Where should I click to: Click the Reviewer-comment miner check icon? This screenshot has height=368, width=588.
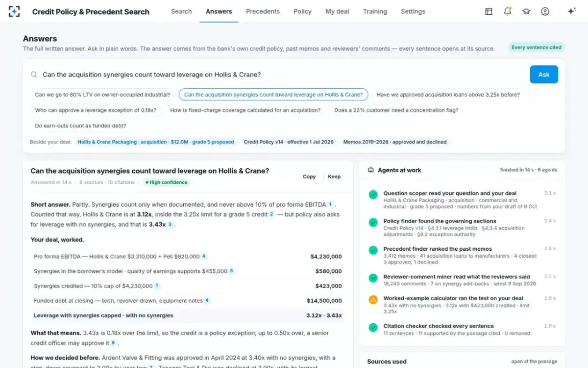point(373,278)
